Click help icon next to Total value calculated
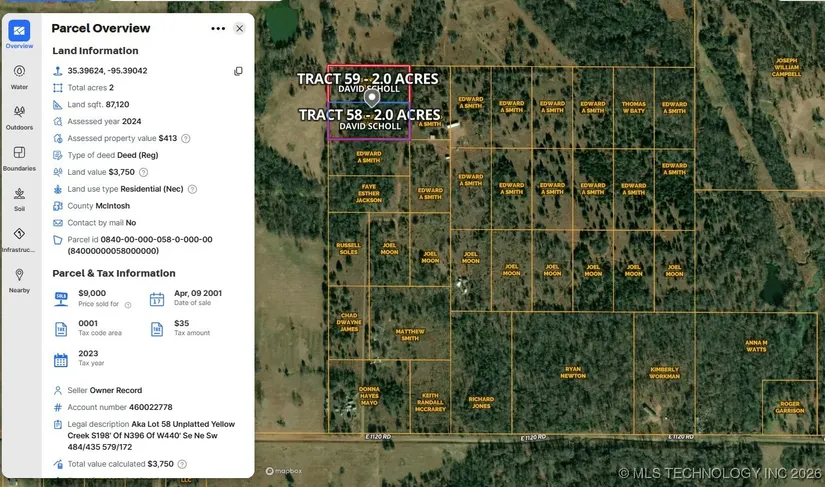Viewport: 825px width, 487px height. (182, 464)
